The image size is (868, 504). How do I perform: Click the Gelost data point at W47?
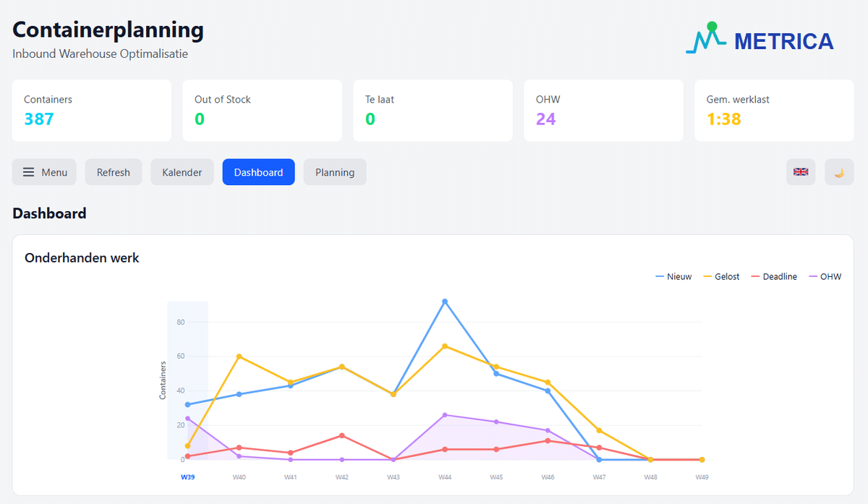[x=599, y=430]
